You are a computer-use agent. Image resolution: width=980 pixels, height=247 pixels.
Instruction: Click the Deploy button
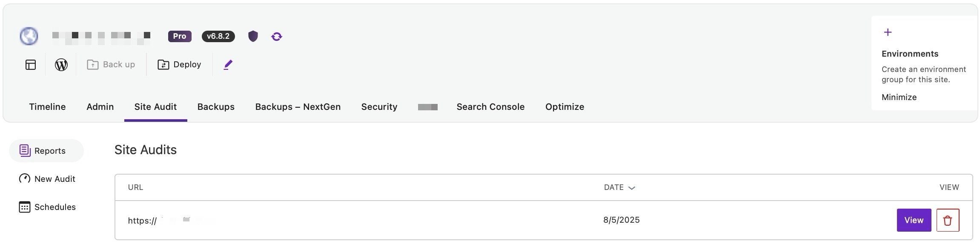tap(179, 65)
